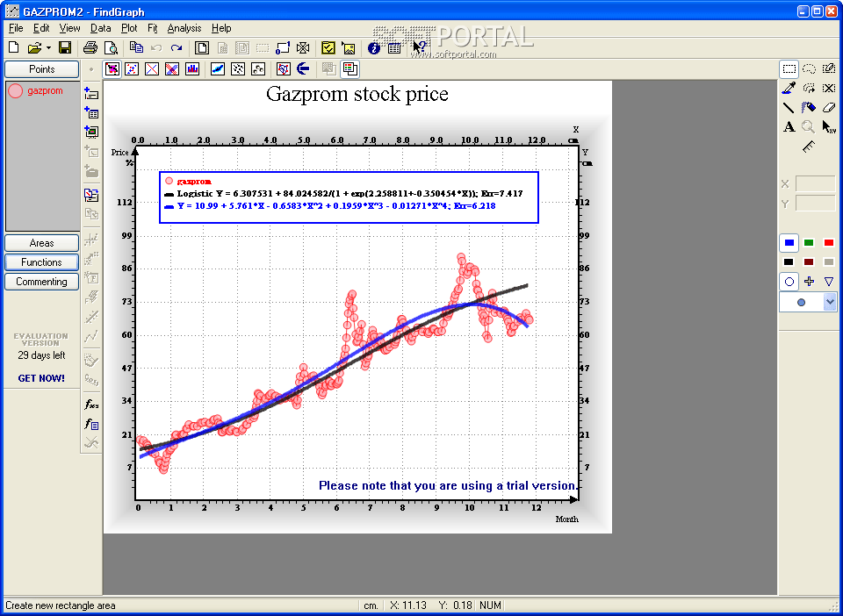
Task: Toggle the magenta scatter points view button
Action: click(x=112, y=68)
